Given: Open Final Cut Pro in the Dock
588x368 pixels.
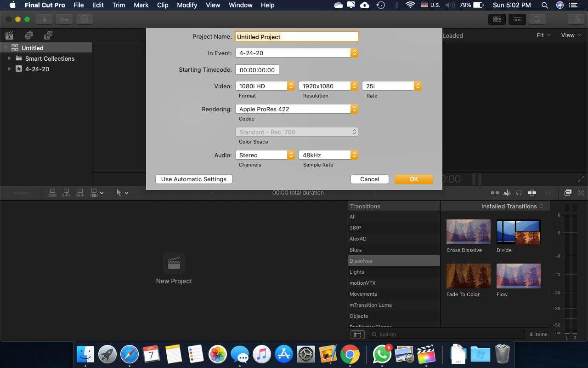Looking at the screenshot, I should 426,355.
